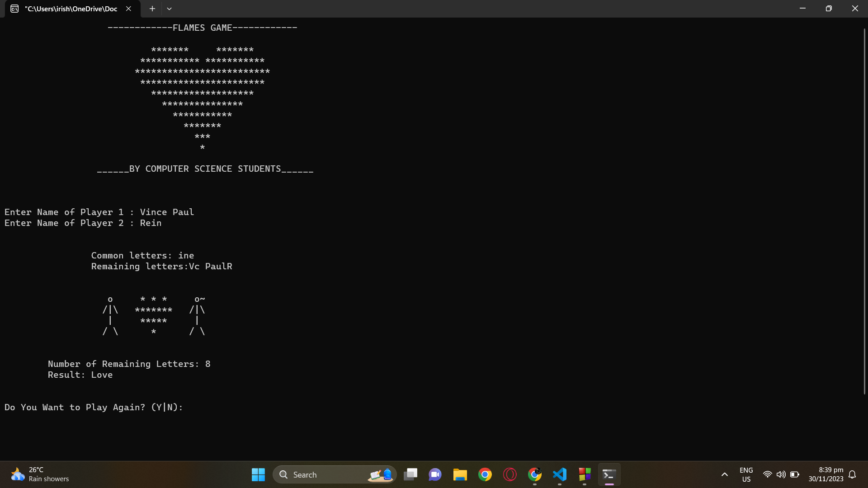Open File Explorer from taskbar
Viewport: 868px width, 488px height.
[x=460, y=474]
